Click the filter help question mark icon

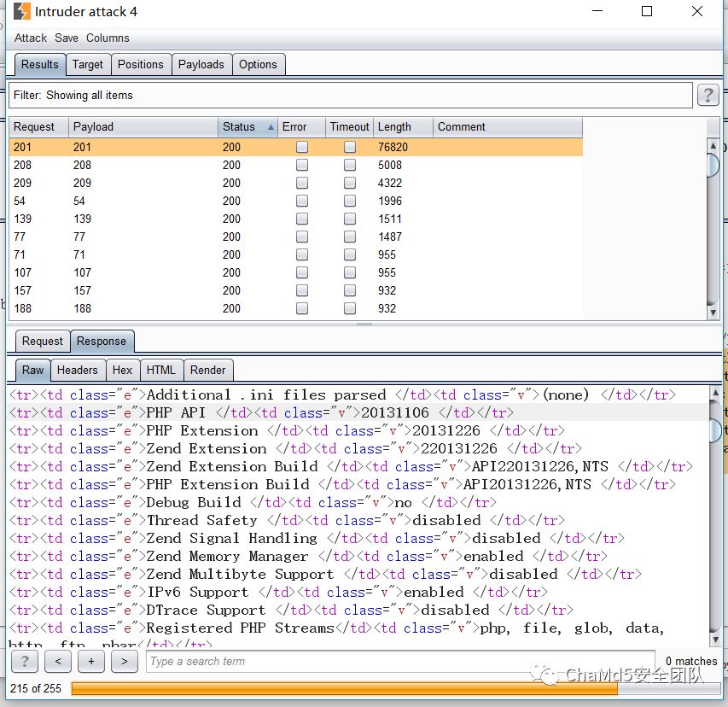[708, 96]
